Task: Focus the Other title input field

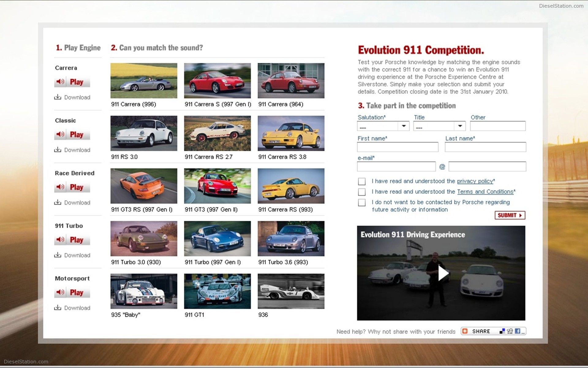Action: 498,126
